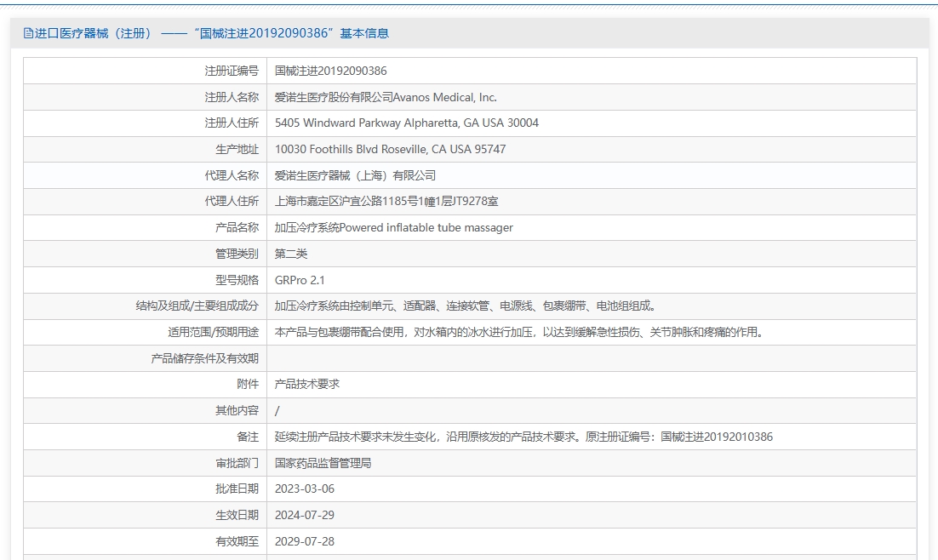Click approval date 2023-03-06
938x560 pixels.
click(x=305, y=489)
